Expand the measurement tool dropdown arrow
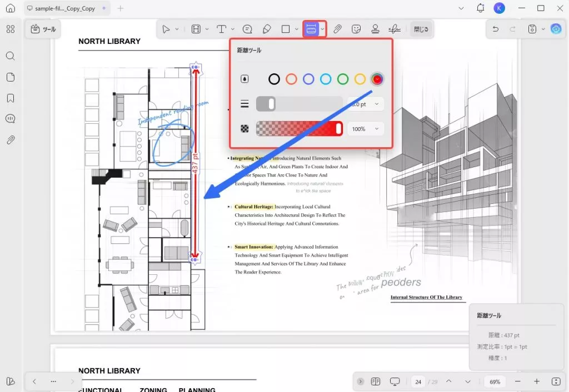The width and height of the screenshot is (569, 392). click(322, 29)
